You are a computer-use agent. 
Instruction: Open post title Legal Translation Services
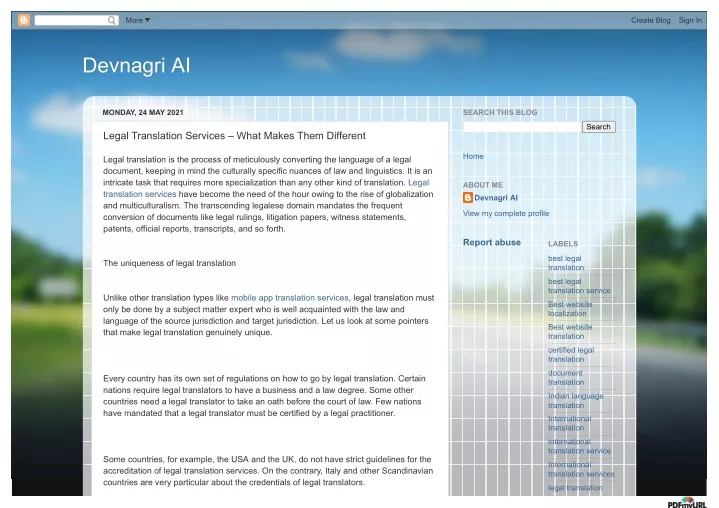pos(234,136)
